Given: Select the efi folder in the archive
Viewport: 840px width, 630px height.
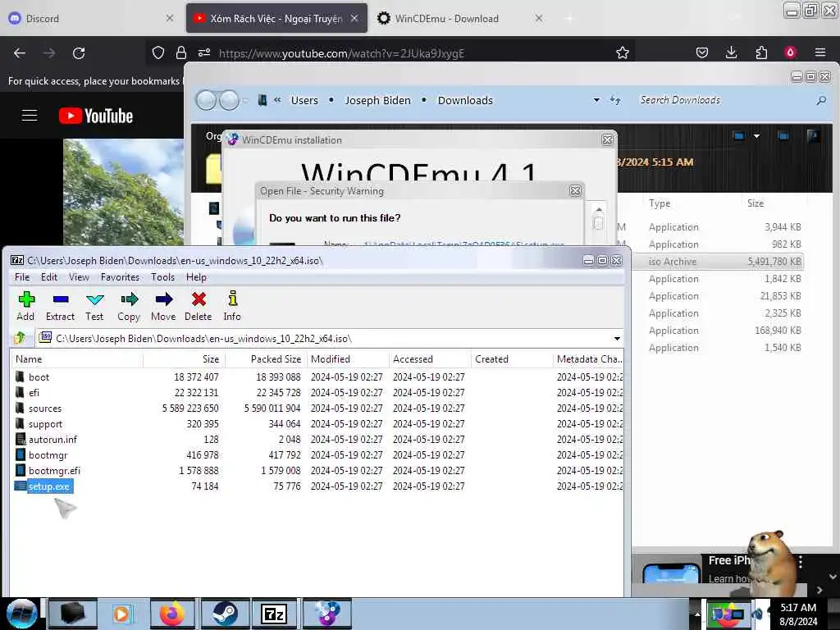Looking at the screenshot, I should tap(34, 393).
